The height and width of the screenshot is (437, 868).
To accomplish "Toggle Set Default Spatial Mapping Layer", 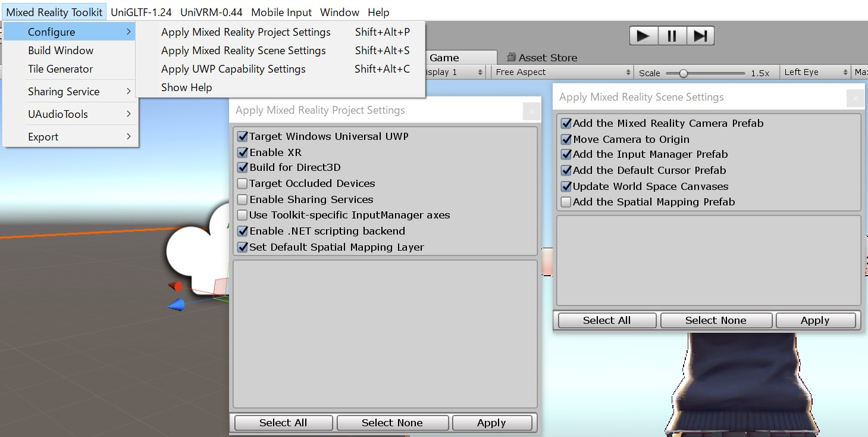I will pos(242,247).
